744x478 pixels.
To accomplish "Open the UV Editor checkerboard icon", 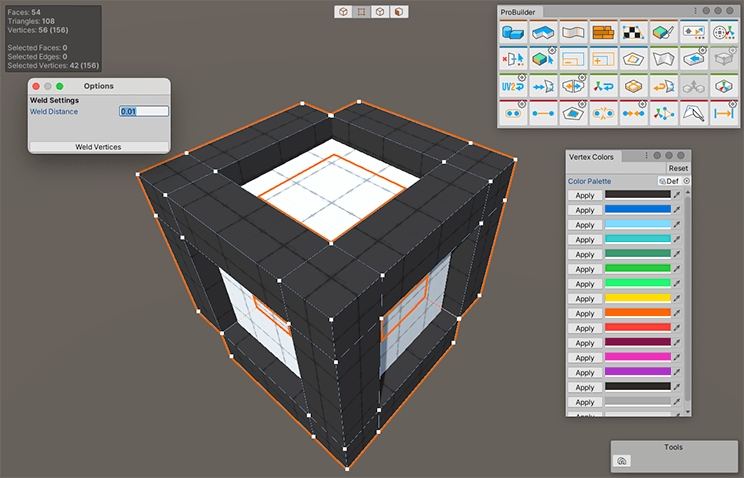I will click(632, 32).
